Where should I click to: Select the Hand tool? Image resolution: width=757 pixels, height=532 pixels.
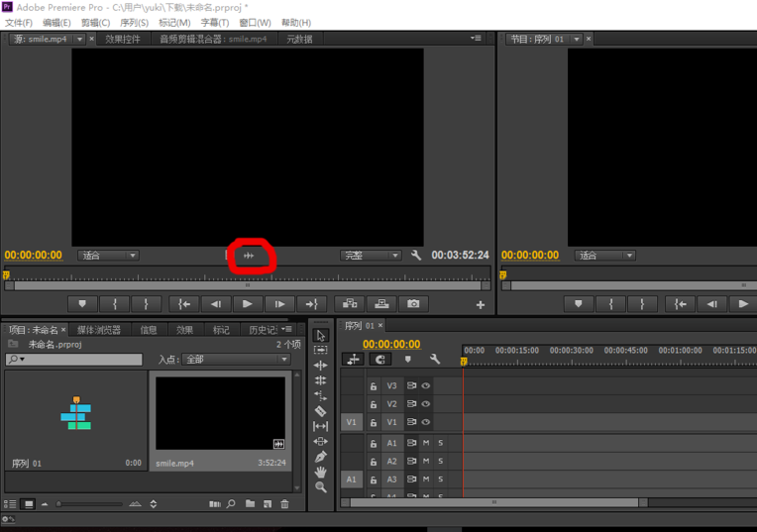click(321, 472)
